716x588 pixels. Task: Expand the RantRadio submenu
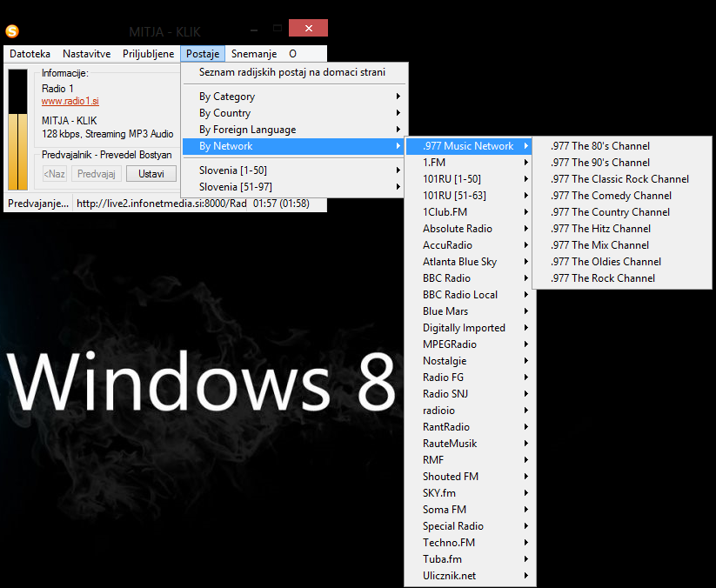point(470,427)
